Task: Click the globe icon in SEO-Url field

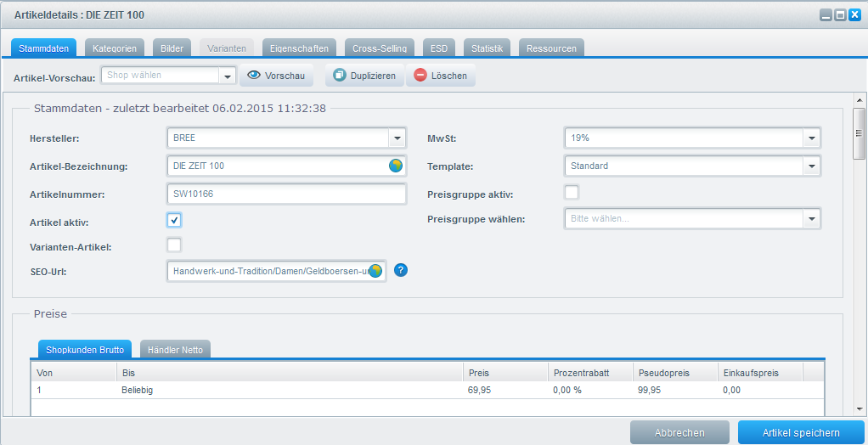Action: tap(375, 271)
